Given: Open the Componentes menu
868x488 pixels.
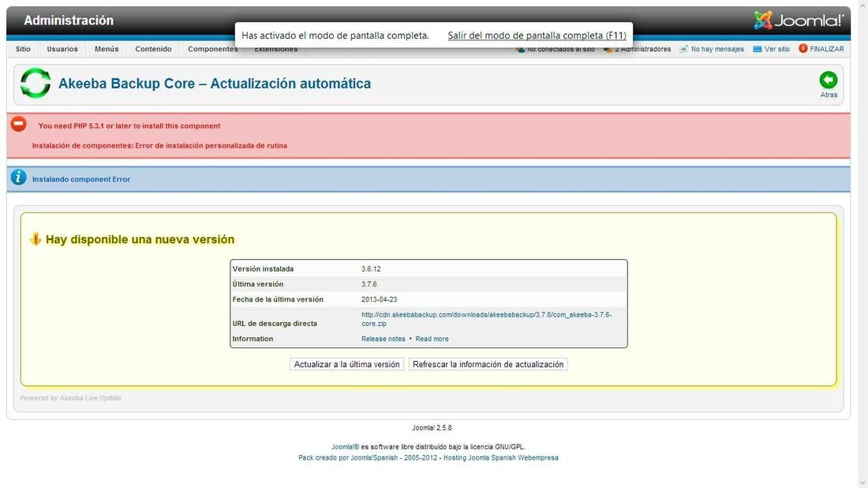Looking at the screenshot, I should pos(212,49).
